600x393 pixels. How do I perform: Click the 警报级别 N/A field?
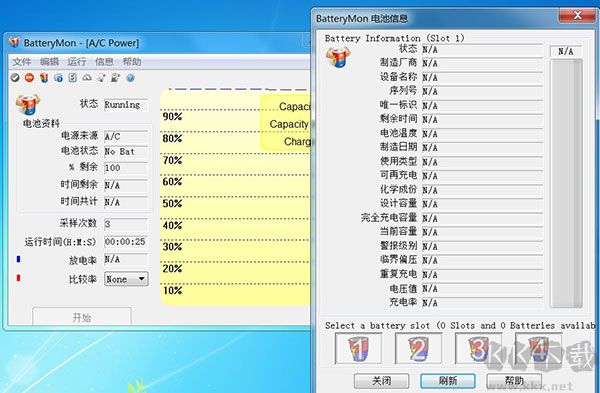(482, 246)
